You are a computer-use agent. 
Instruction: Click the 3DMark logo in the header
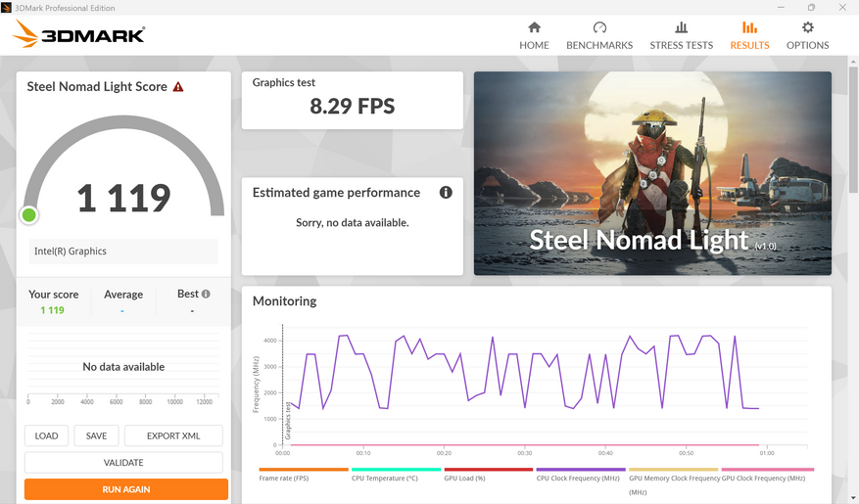(78, 34)
